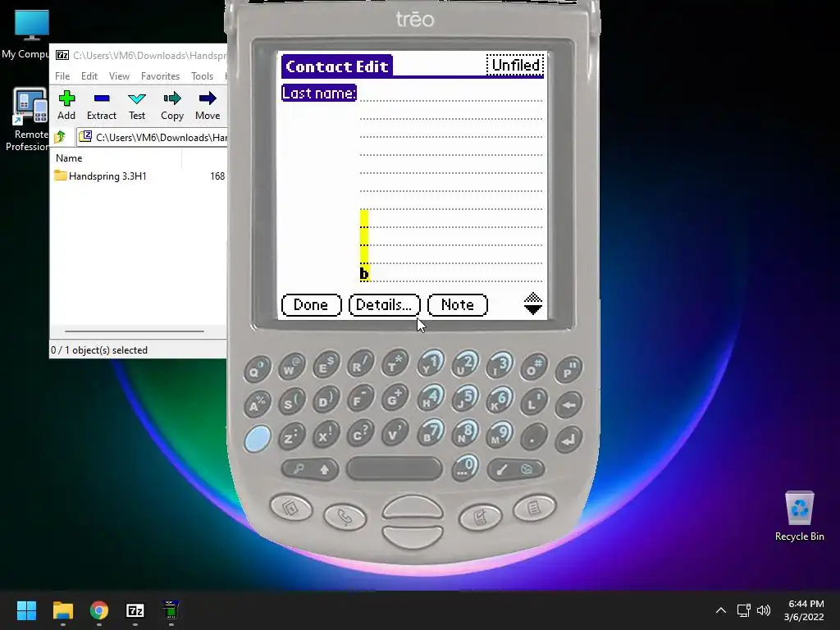This screenshot has height=630, width=840.
Task: Toggle the Shift arrow key on Treo
Action: point(325,470)
